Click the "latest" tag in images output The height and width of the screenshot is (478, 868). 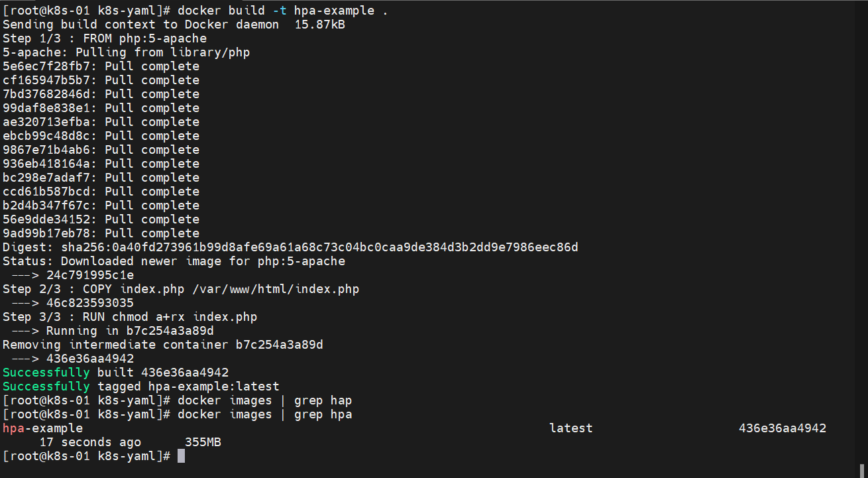(x=571, y=428)
